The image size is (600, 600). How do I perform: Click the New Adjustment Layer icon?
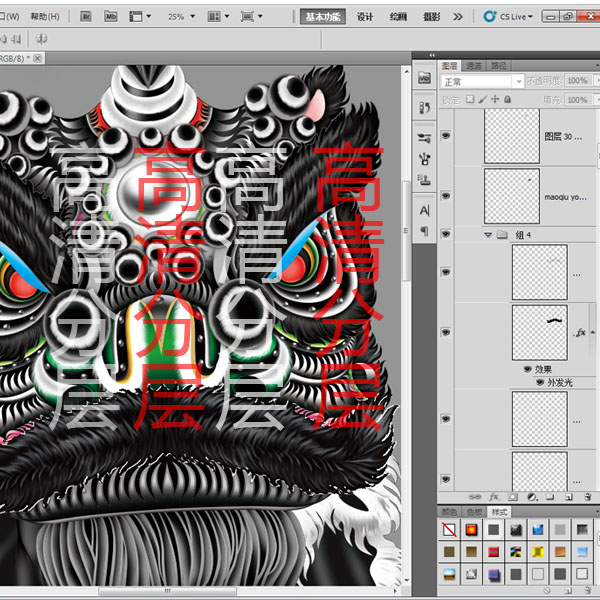[x=532, y=497]
